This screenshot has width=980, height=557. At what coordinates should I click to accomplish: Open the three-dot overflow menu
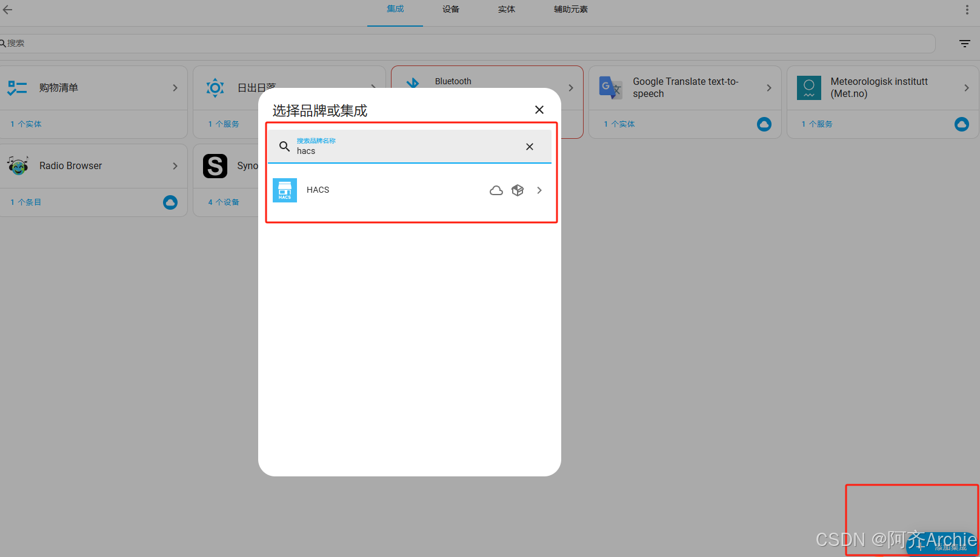click(967, 10)
